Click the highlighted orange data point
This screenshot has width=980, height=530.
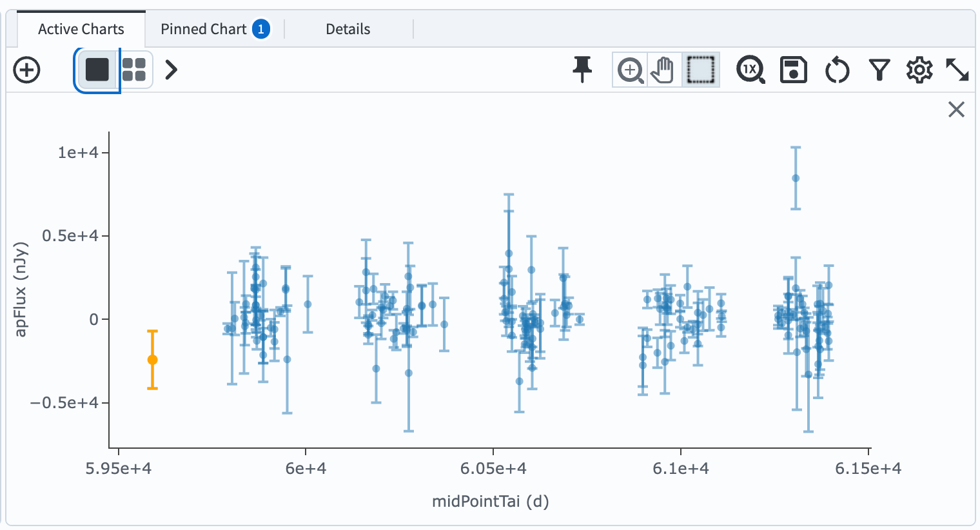coord(152,360)
